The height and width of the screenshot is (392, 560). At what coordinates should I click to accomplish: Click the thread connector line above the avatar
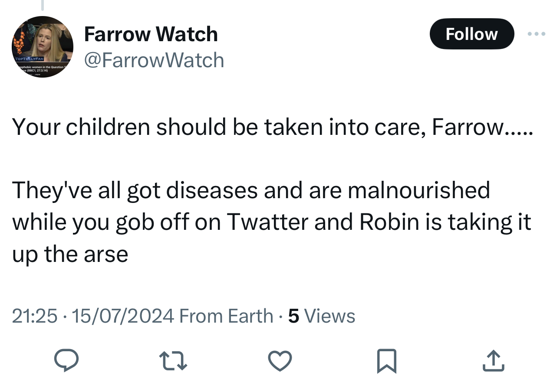tap(43, 5)
